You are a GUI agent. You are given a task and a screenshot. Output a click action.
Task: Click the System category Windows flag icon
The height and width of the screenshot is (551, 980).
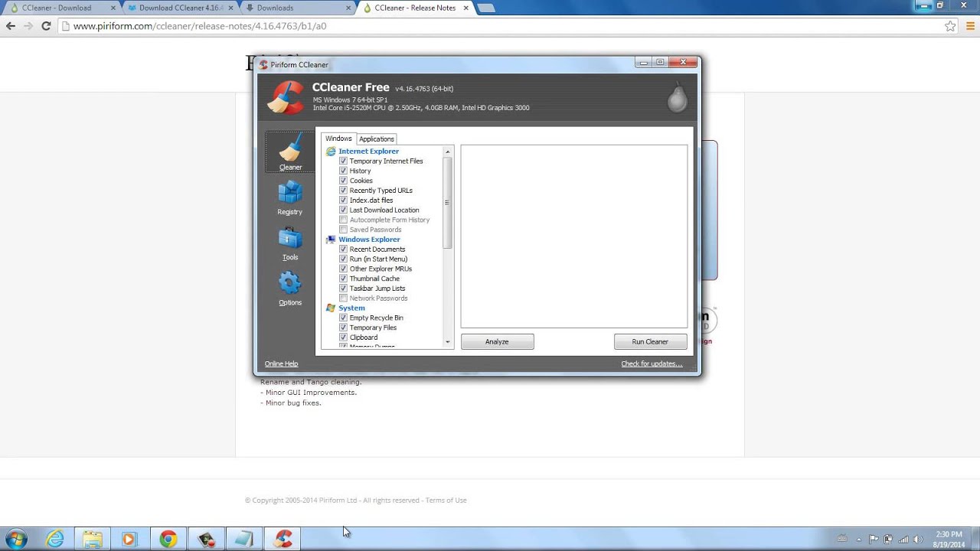pyautogui.click(x=331, y=308)
